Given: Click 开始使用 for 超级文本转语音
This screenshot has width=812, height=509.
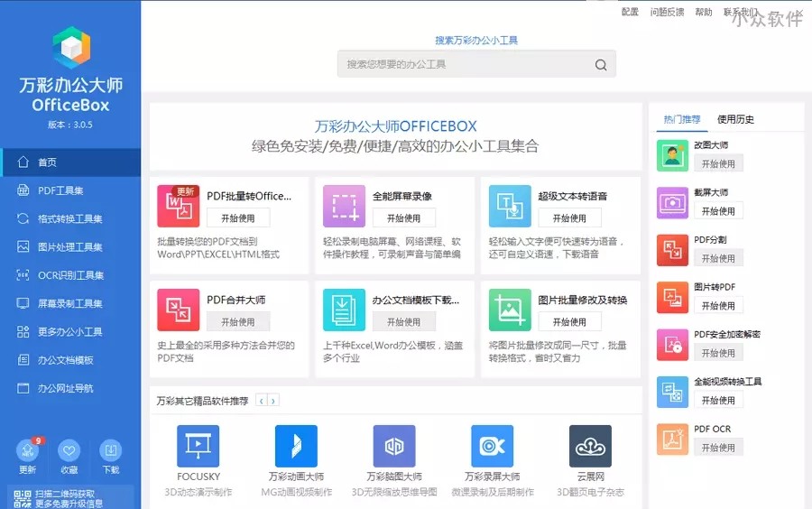Looking at the screenshot, I should (569, 218).
